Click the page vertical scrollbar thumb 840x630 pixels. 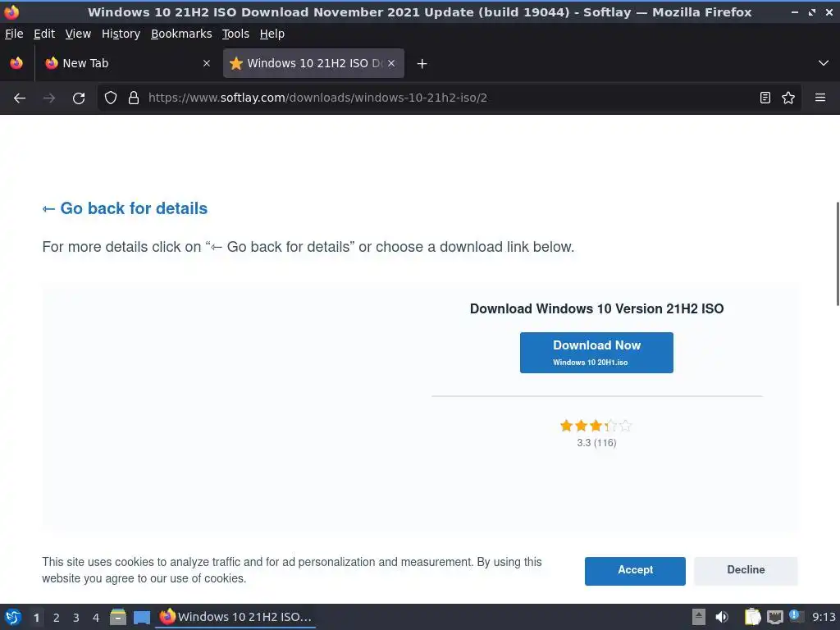838,254
